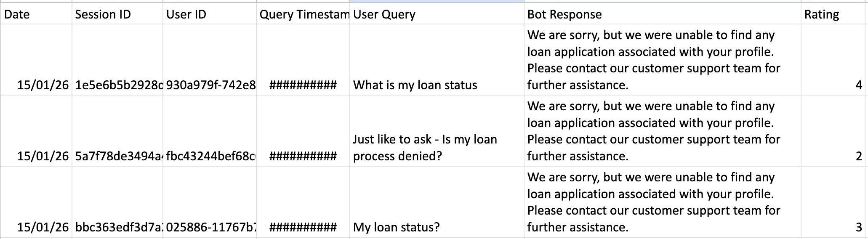Image resolution: width=868 pixels, height=239 pixels.
Task: Click the cell 'What is my loan status'
Action: pos(437,60)
